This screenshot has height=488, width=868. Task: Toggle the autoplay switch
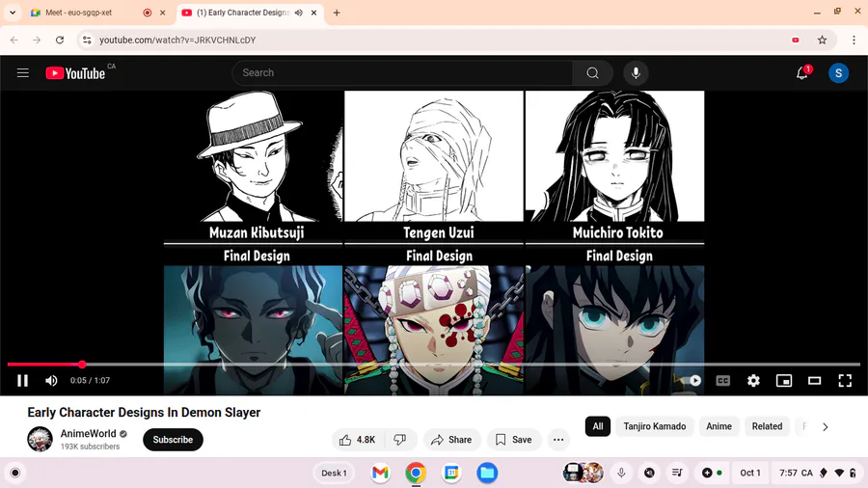coord(691,381)
